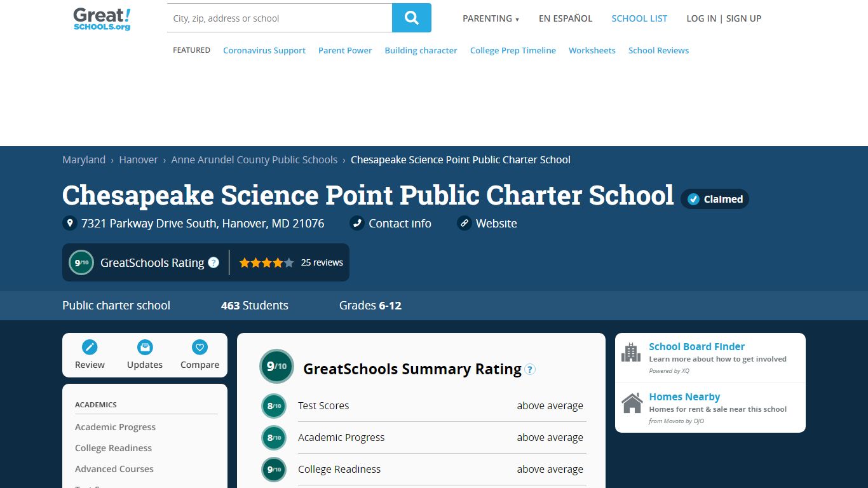This screenshot has width=868, height=488.
Task: Go to Hanover breadcrumb
Action: tap(139, 159)
